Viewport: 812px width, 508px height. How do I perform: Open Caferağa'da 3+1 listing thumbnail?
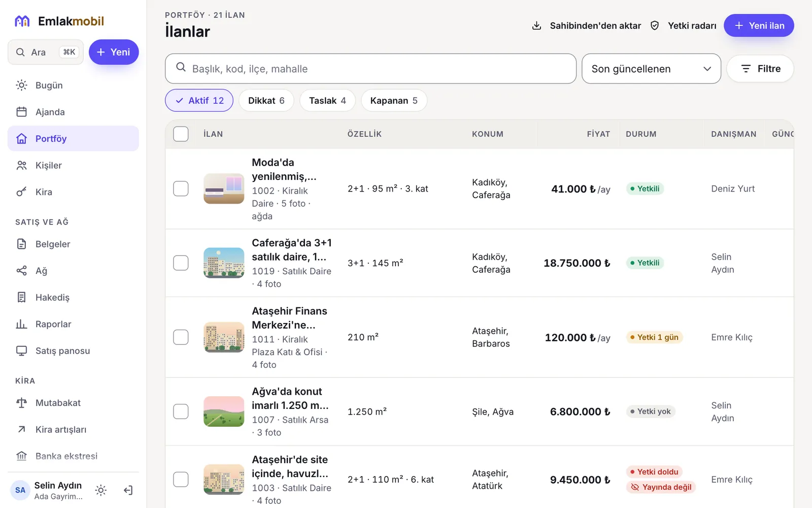[224, 263]
